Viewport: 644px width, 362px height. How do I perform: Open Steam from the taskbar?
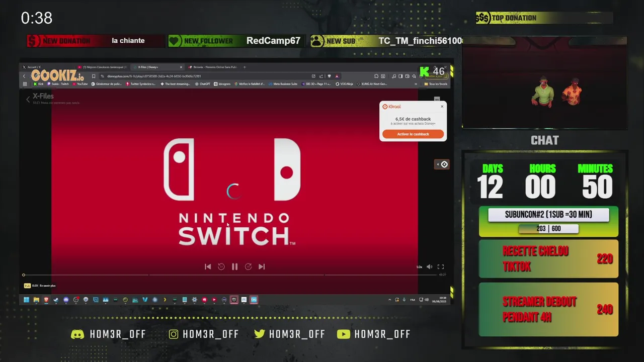coord(56,300)
